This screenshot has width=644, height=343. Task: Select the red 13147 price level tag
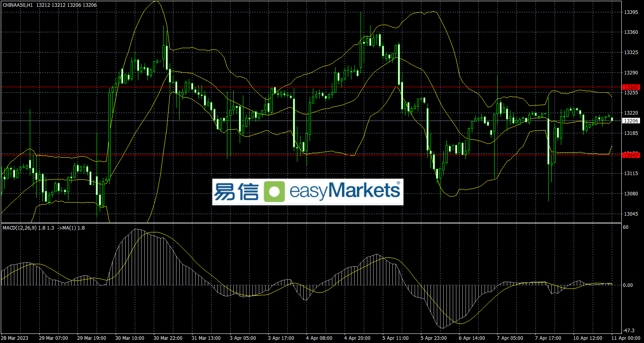point(631,155)
